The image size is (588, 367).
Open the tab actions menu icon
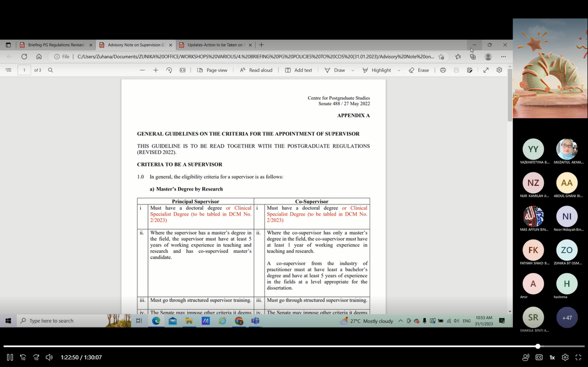click(x=8, y=45)
